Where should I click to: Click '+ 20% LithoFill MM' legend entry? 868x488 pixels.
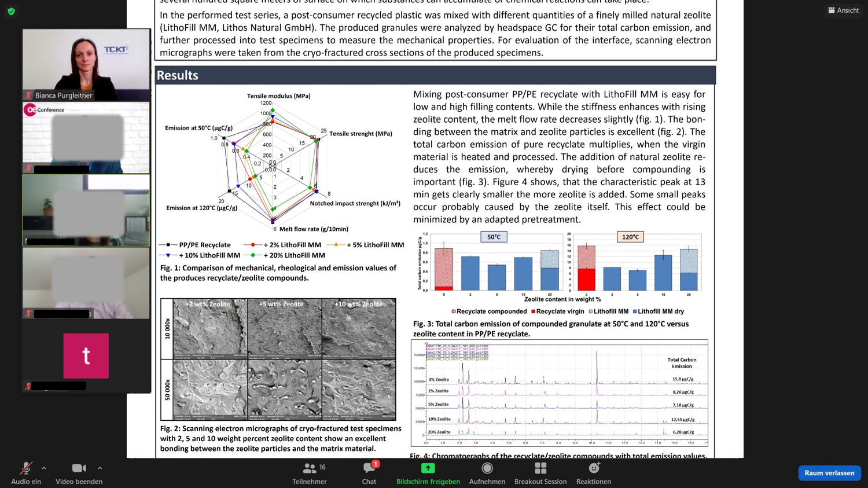click(x=284, y=255)
